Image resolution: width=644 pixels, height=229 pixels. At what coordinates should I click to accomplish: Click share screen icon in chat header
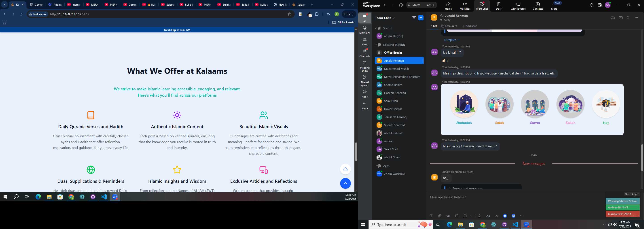point(621,18)
